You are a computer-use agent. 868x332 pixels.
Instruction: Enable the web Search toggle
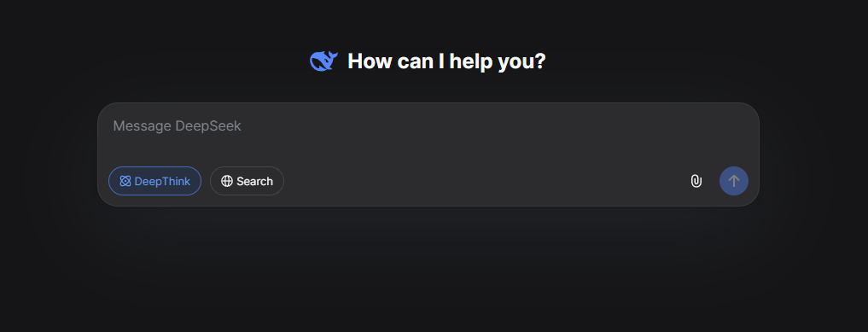point(247,181)
